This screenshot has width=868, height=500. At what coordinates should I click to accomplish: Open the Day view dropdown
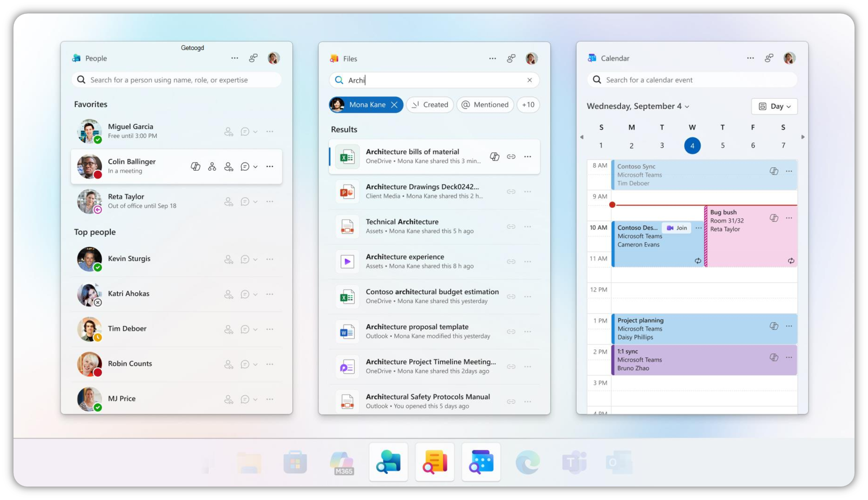point(774,106)
